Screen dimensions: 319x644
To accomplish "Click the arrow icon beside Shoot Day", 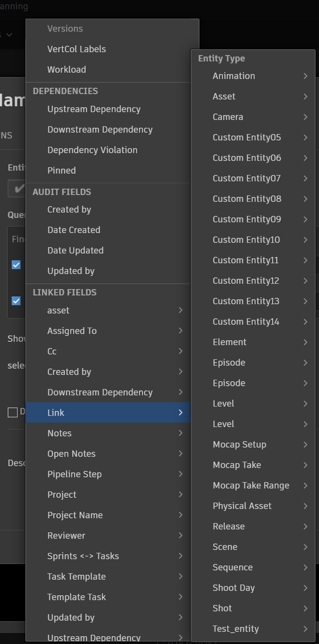I will (305, 588).
